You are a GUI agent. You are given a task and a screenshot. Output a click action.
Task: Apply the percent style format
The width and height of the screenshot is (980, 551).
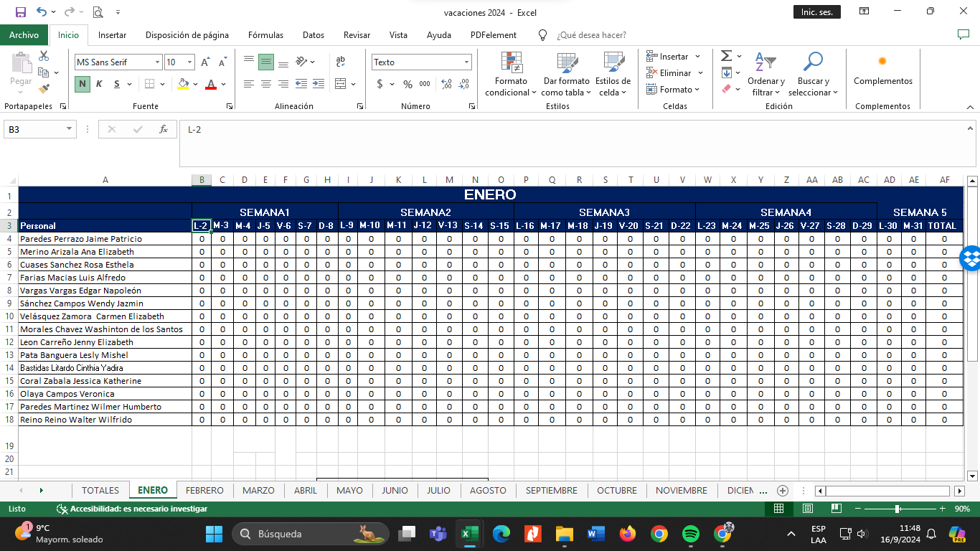407,84
